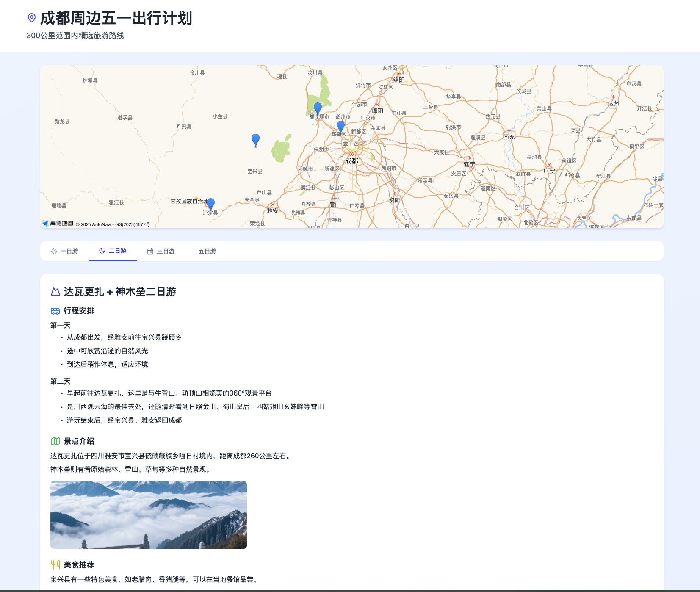Click the location pin icon beside the page title
Viewport: 700px width, 592px height.
pos(32,18)
